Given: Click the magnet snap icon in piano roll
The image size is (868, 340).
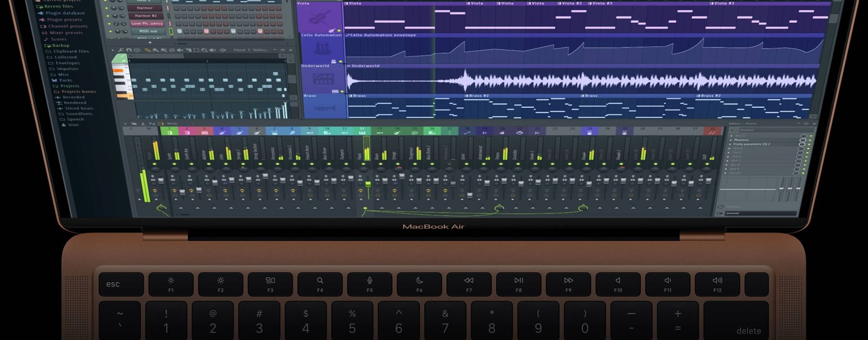Looking at the screenshot, I should (129, 50).
